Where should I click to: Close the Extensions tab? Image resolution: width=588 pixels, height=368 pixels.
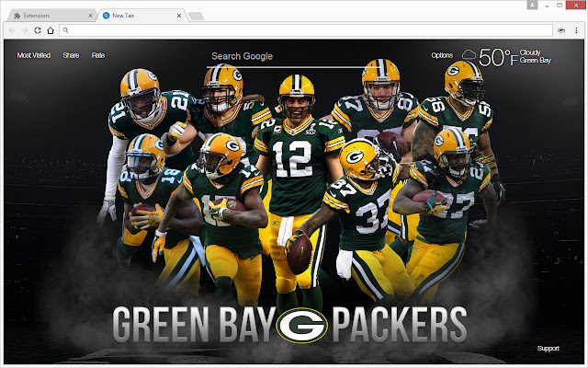[90, 16]
